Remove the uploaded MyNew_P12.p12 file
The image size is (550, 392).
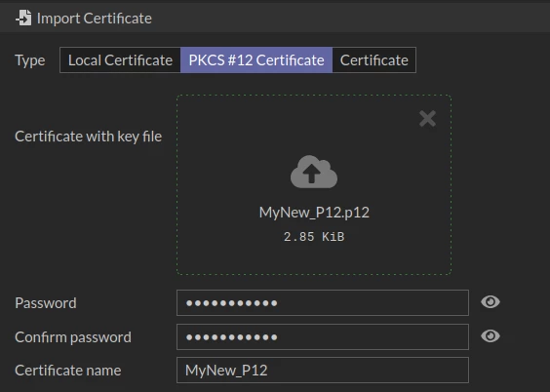coord(427,119)
